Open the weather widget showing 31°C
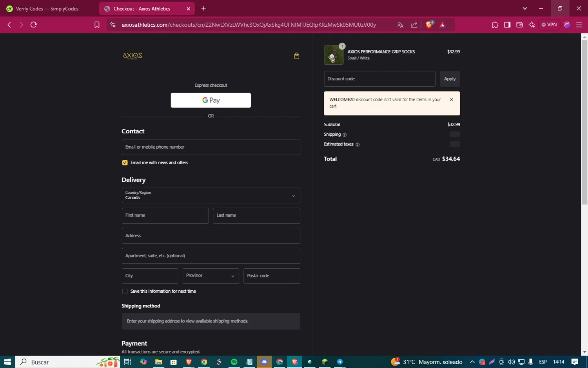The height and width of the screenshot is (368, 588). pyautogui.click(x=426, y=362)
